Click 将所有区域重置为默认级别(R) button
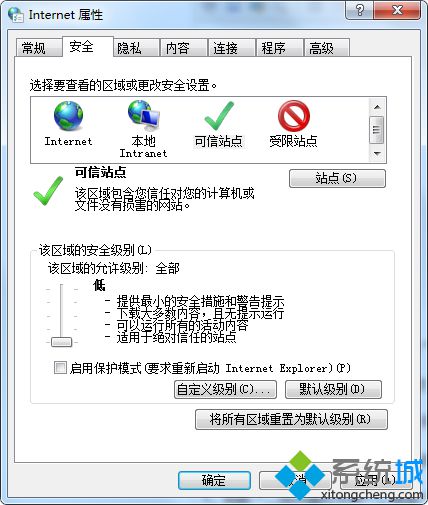This screenshot has height=505, width=428. pos(291,419)
